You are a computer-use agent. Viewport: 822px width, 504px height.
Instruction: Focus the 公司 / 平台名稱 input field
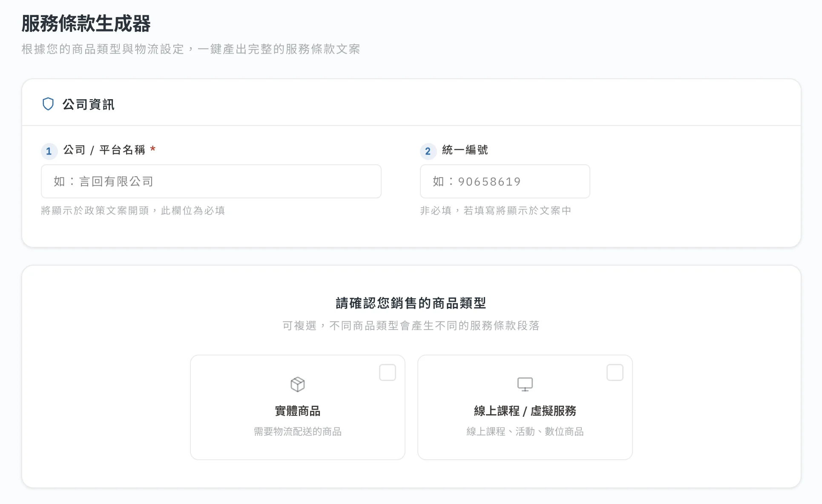coord(211,181)
